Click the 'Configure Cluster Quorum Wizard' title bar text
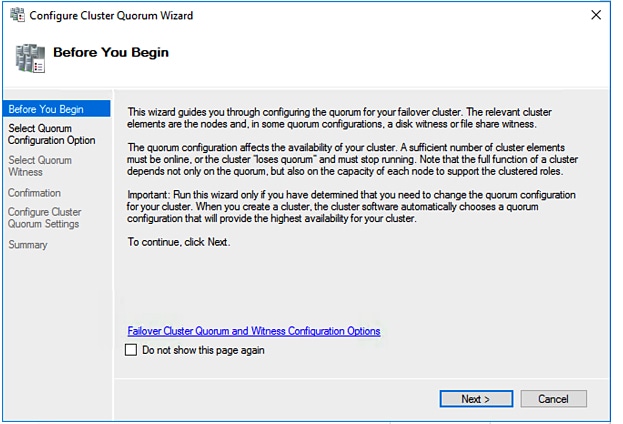The height and width of the screenshot is (424, 623). click(x=111, y=16)
